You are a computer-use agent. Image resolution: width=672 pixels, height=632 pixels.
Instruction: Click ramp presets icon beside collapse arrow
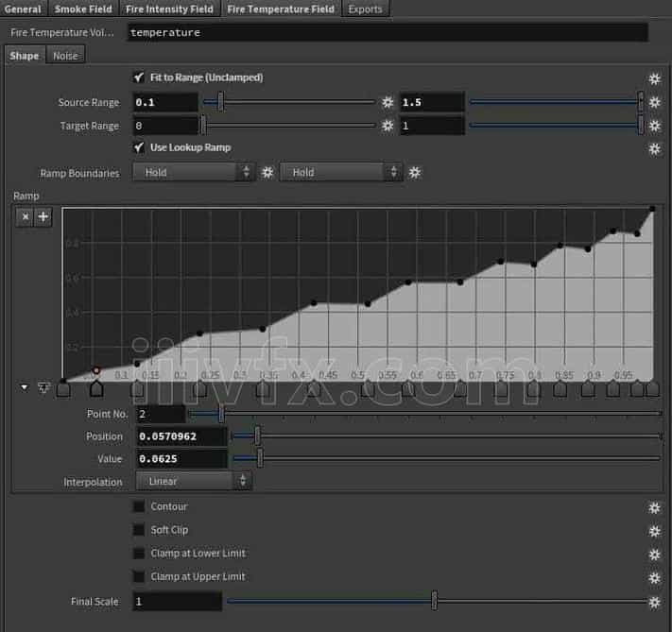point(43,387)
